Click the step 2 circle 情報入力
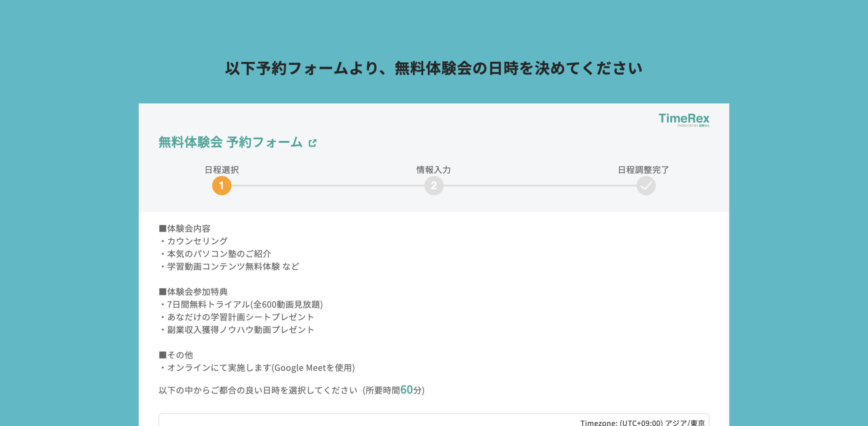 pos(434,186)
